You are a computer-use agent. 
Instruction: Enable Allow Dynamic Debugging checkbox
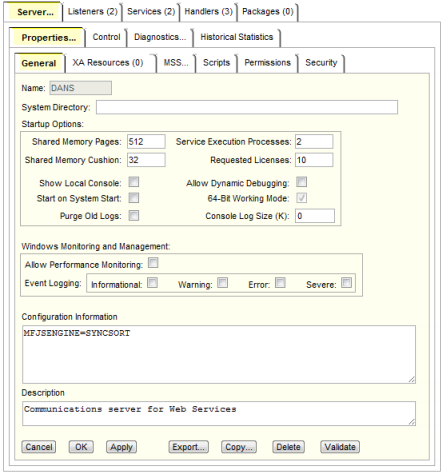tap(302, 182)
